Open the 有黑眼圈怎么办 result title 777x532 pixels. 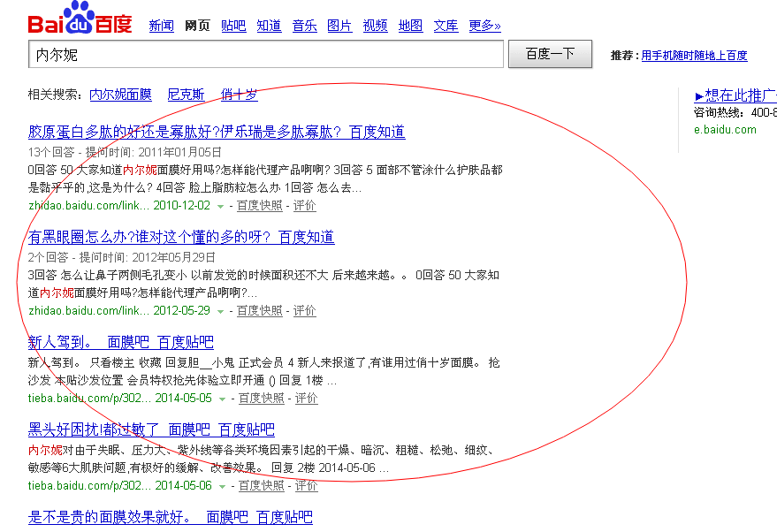[x=181, y=237]
